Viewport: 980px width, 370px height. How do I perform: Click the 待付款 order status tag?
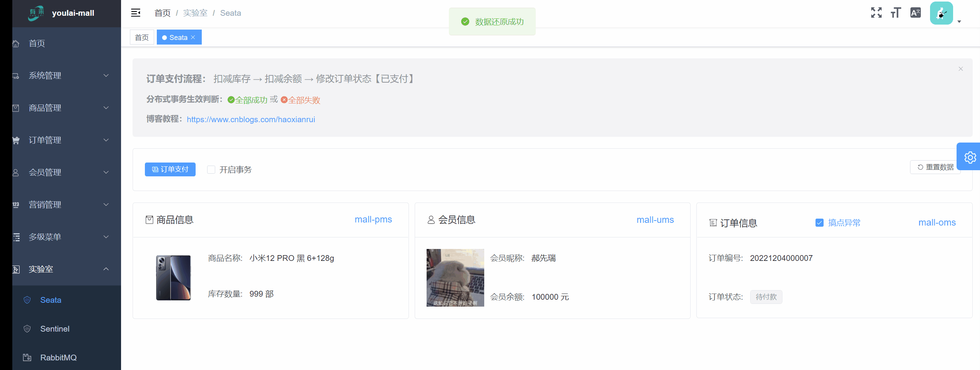[x=766, y=297]
